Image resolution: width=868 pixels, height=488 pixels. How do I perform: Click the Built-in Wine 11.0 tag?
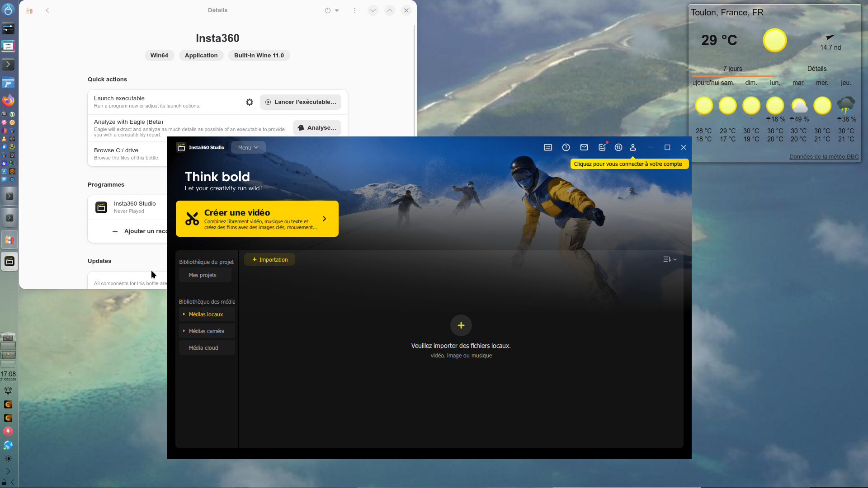point(259,56)
